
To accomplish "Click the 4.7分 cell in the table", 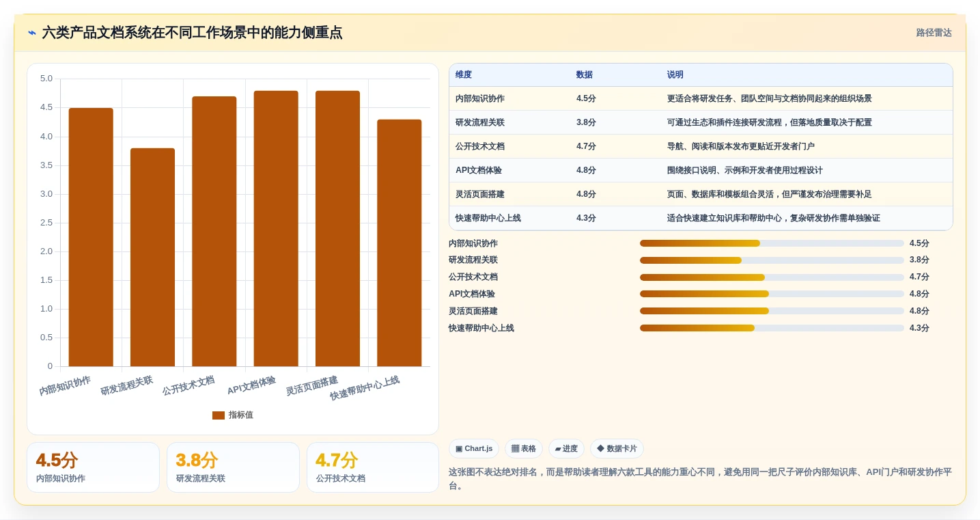I will (x=586, y=146).
